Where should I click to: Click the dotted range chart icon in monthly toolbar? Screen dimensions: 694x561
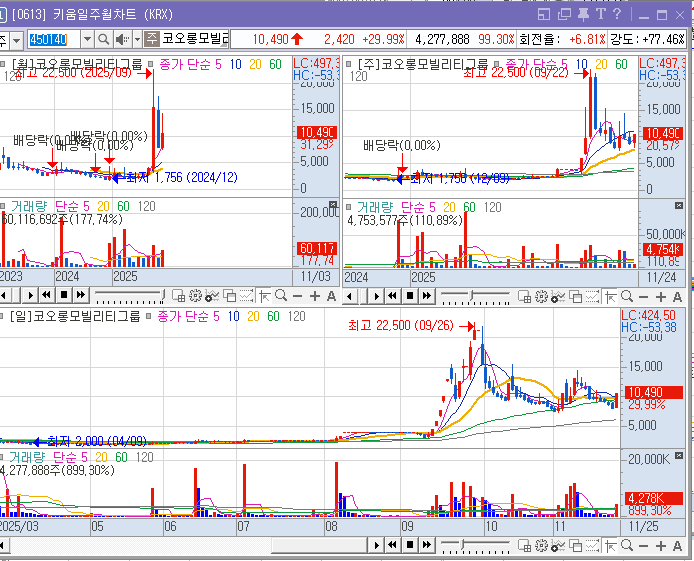(247, 296)
